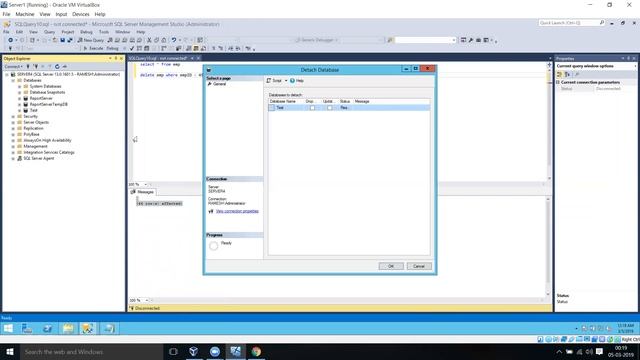This screenshot has width=640, height=360.
Task: Collapse the Databases folder node
Action: (13, 80)
